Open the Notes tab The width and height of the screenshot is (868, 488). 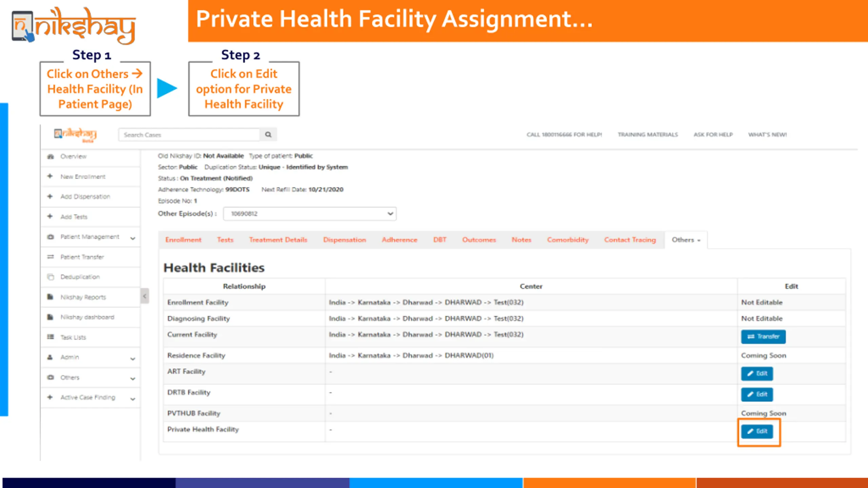tap(521, 240)
